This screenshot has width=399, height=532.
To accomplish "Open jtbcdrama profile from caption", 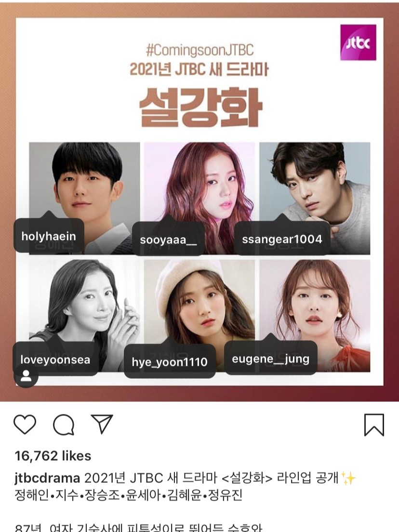I will coord(47,478).
